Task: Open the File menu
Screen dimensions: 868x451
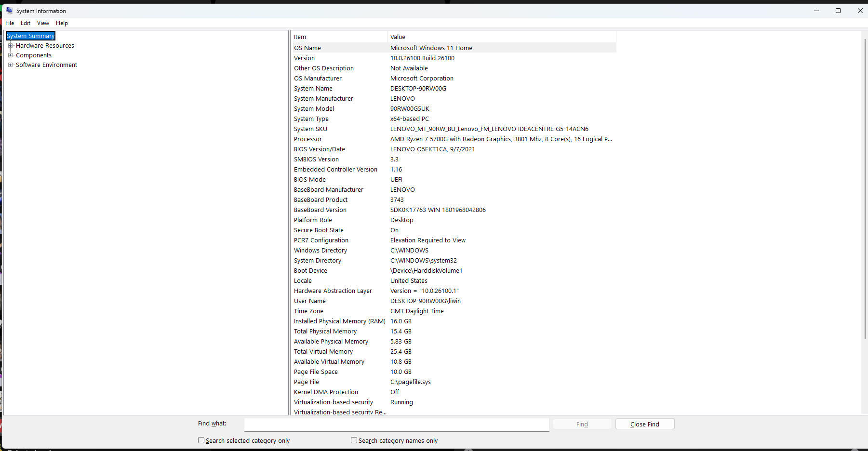Action: 10,23
